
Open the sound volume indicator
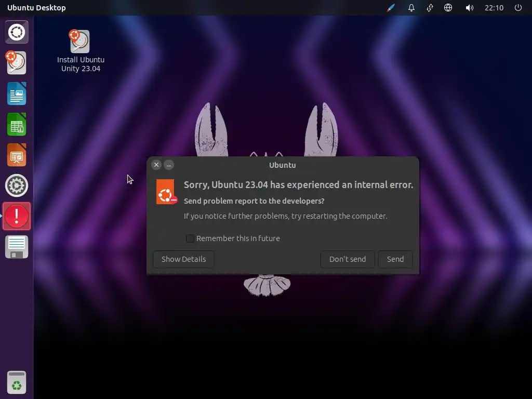(x=469, y=7)
